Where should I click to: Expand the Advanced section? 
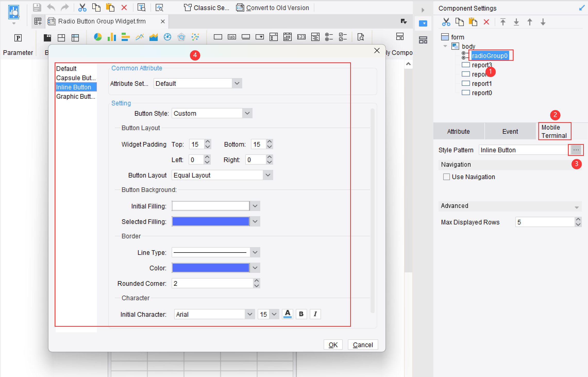pos(577,206)
